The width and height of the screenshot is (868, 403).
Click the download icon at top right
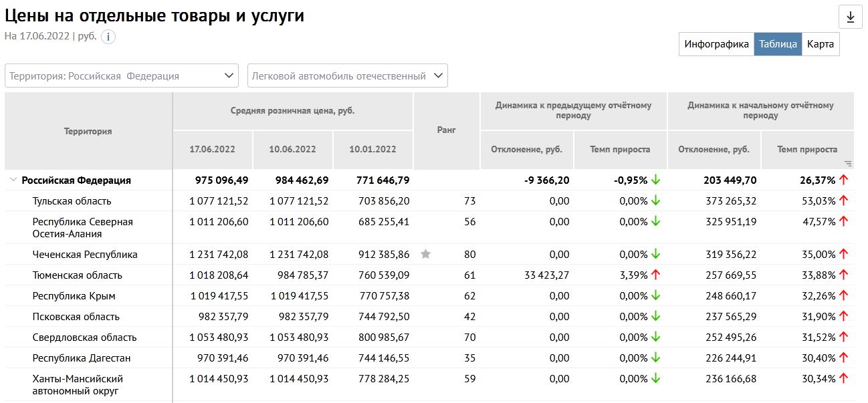[850, 17]
